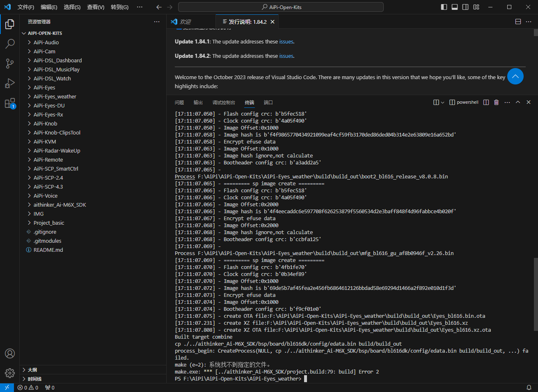The height and width of the screenshot is (392, 538).
Task: Expand the AiPi-Audio folder
Action: [93, 42]
